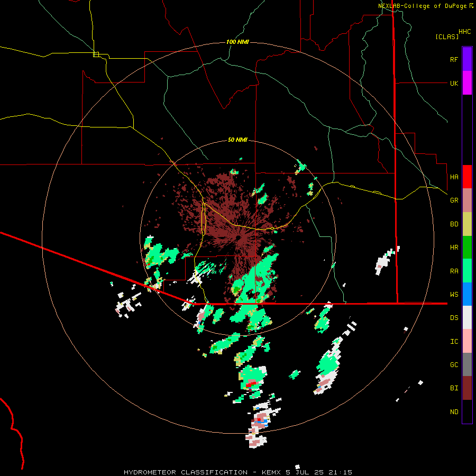Click the ND black legend swatch

[x=467, y=411]
